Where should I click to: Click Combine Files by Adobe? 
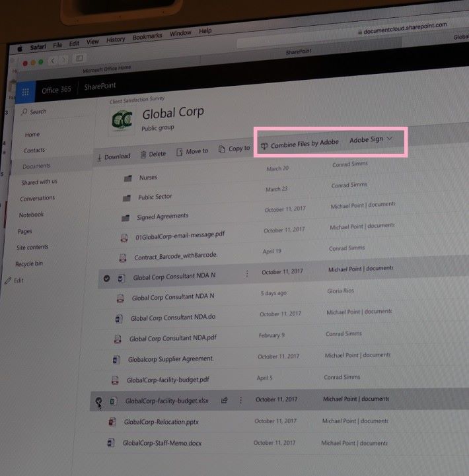pyautogui.click(x=300, y=144)
